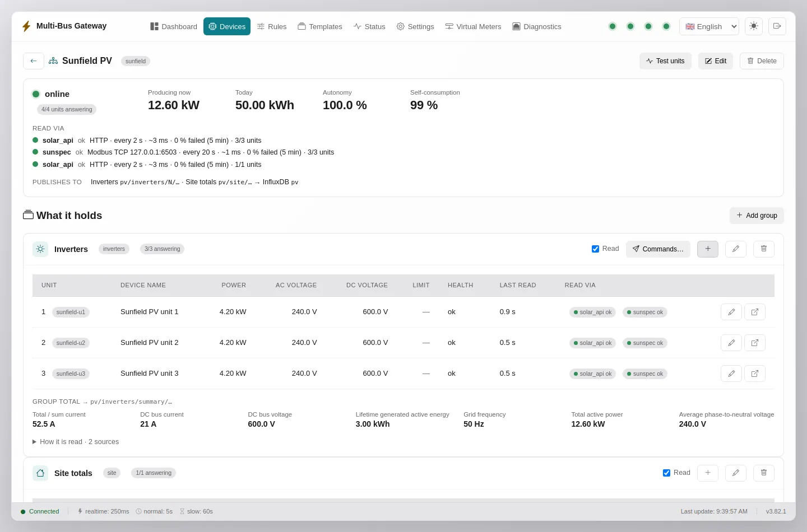807x532 pixels.
Task: Add a unit to the Inverters group
Action: (708, 249)
